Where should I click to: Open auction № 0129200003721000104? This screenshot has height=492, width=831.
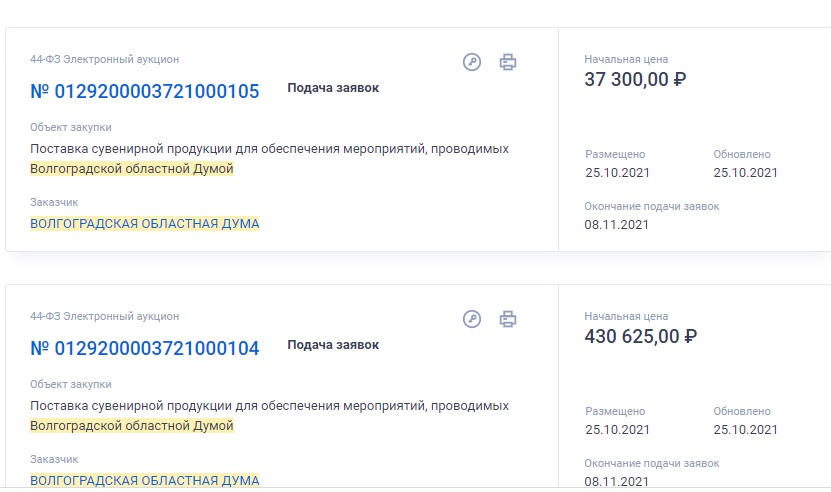[145, 349]
